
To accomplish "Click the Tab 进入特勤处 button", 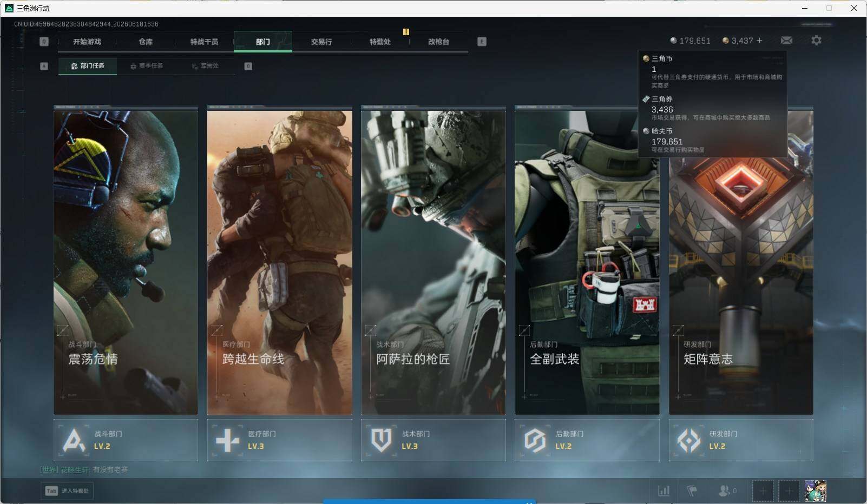I will pos(67,490).
